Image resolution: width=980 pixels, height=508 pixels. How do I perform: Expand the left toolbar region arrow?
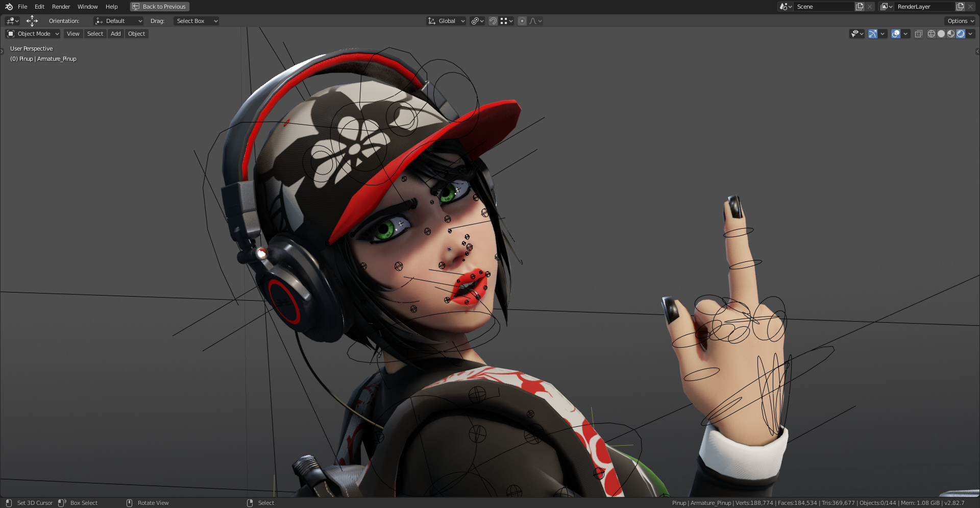point(2,51)
